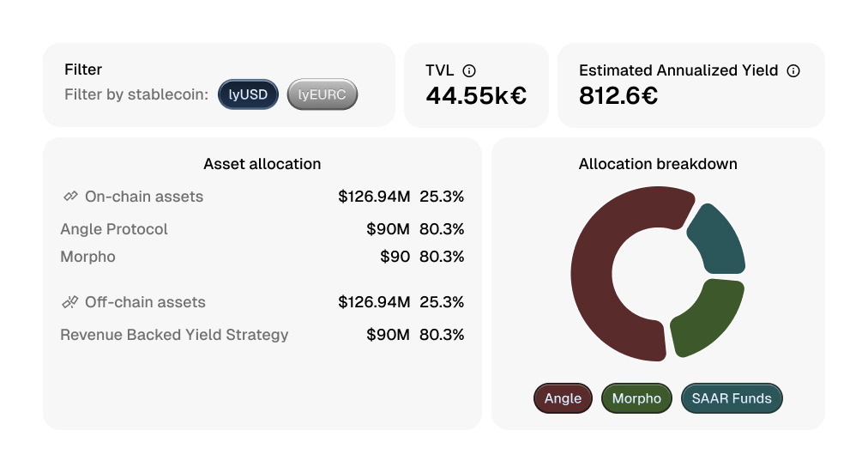
Task: Toggle the Angle legend chip
Action: point(563,398)
